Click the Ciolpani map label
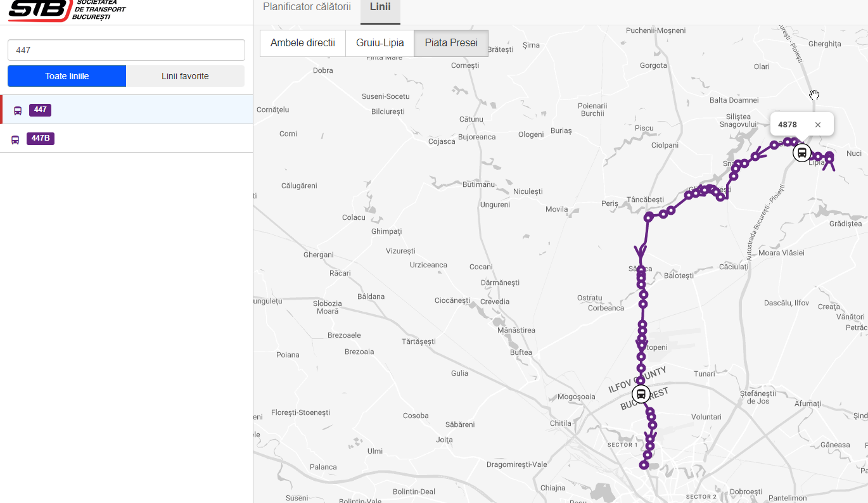 click(665, 145)
